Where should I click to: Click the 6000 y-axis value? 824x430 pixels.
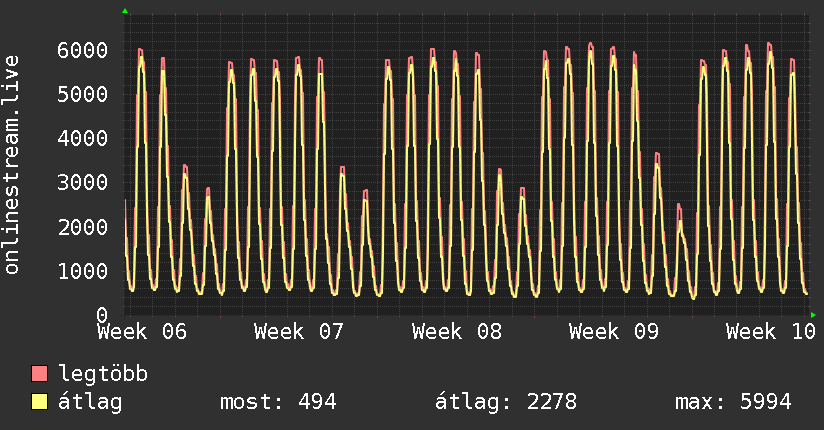coord(83,50)
